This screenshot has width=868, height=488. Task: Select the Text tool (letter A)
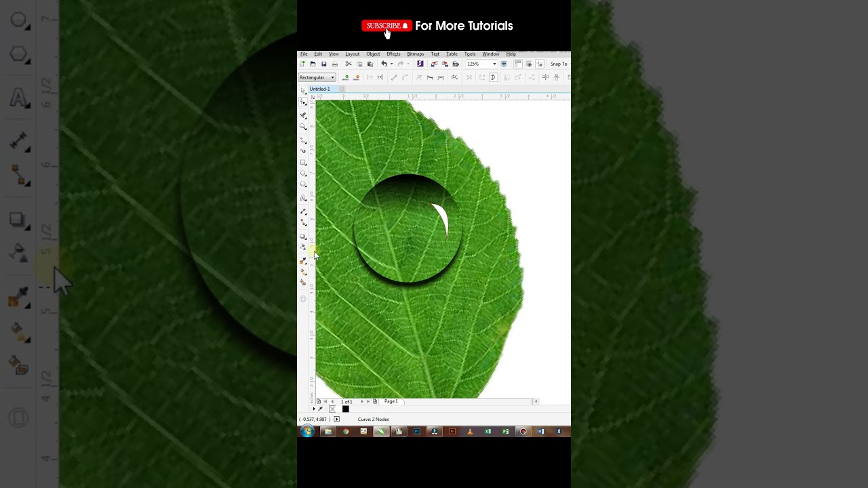pos(303,198)
